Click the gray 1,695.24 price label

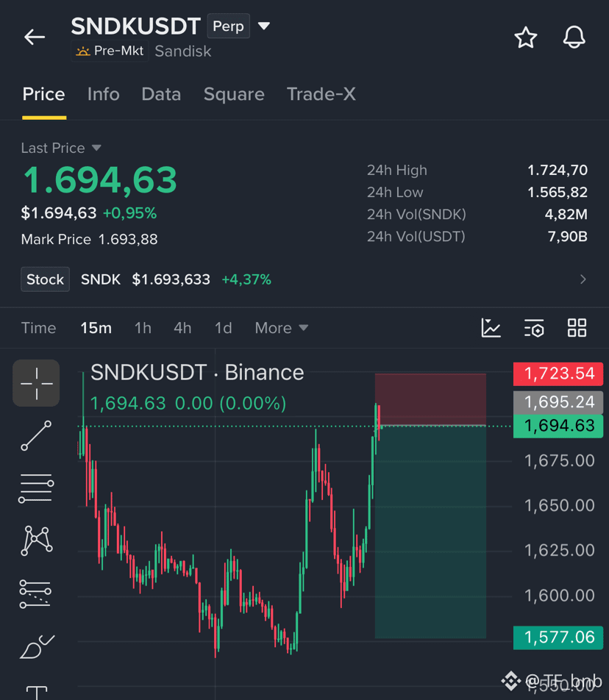[558, 402]
